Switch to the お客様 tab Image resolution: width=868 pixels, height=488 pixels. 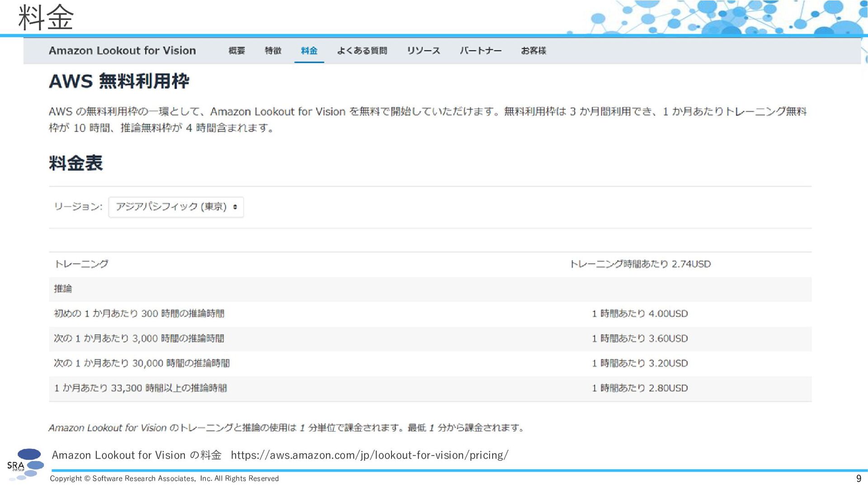pyautogui.click(x=533, y=51)
